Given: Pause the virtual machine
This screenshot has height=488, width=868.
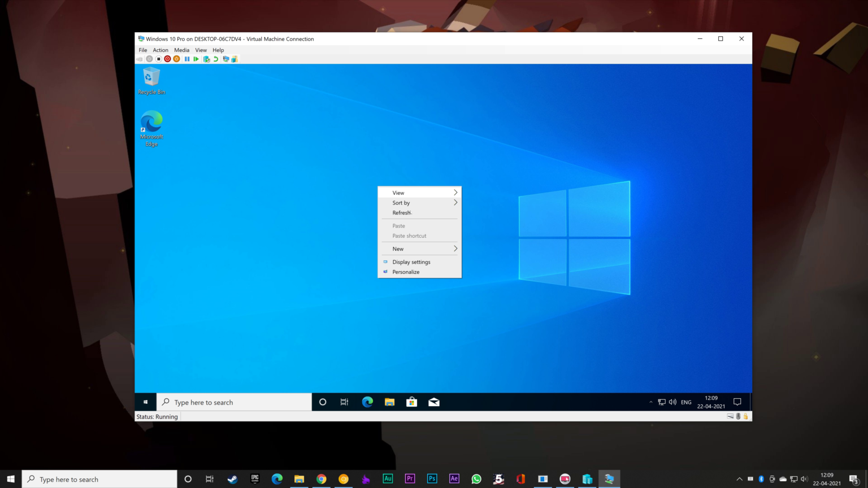Looking at the screenshot, I should click(186, 58).
